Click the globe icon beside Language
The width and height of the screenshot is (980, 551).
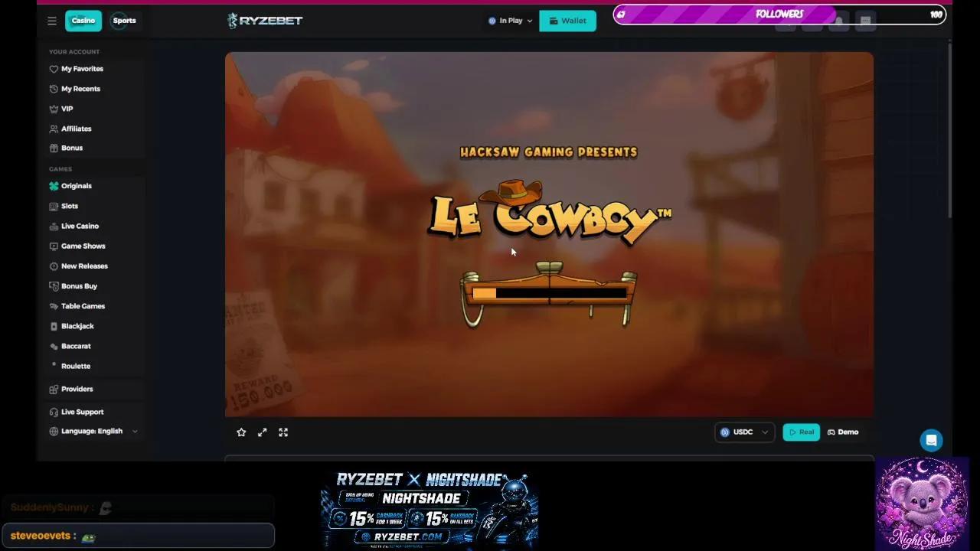coord(54,431)
